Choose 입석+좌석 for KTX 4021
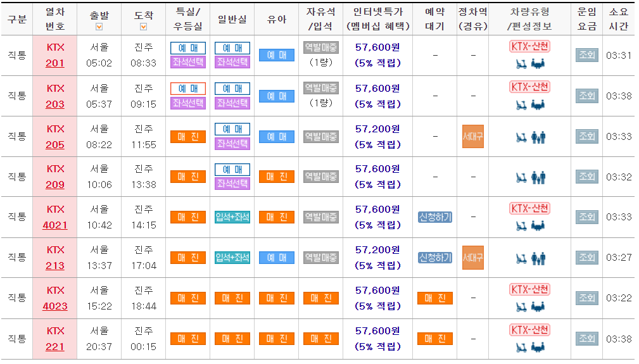 pyautogui.click(x=232, y=217)
